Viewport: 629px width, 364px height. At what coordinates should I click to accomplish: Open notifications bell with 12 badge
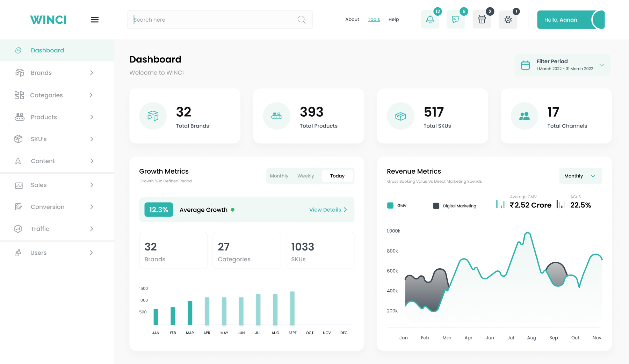pyautogui.click(x=430, y=20)
